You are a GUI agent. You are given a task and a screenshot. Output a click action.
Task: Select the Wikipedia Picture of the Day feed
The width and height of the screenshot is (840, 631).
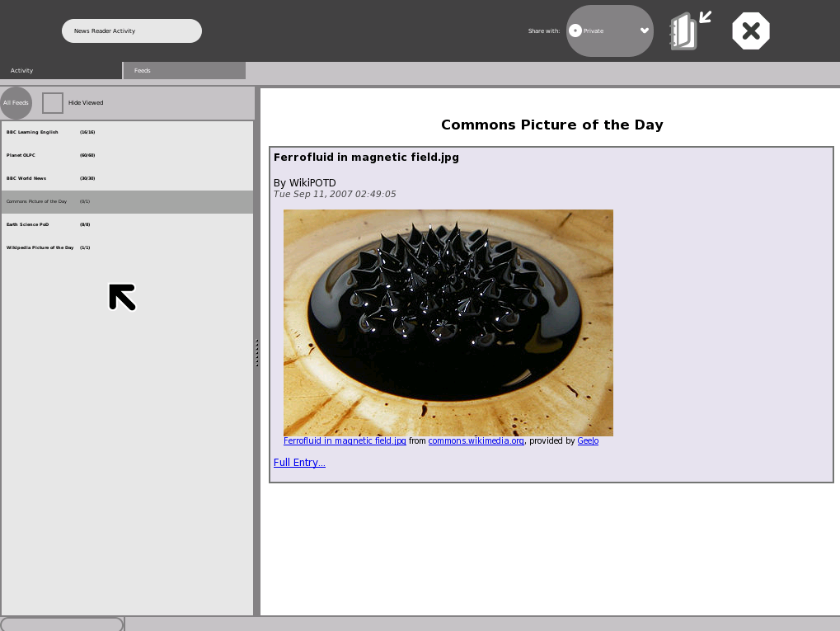tap(40, 247)
